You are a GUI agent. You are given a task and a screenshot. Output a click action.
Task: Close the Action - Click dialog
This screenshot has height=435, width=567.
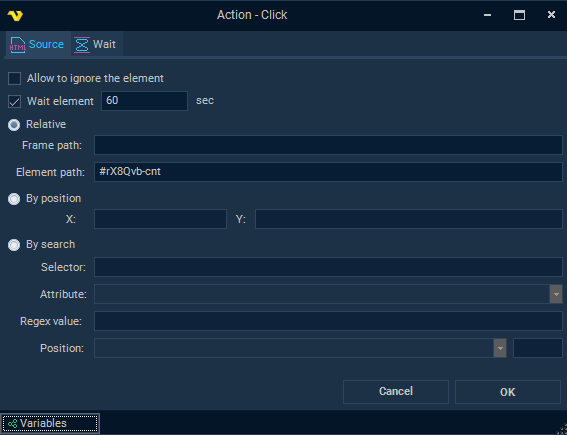point(551,15)
